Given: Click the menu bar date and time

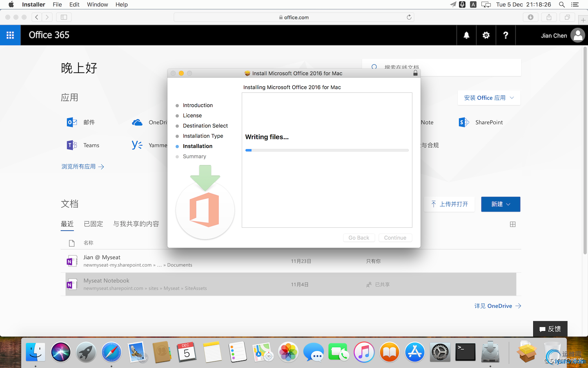Looking at the screenshot, I should coord(523,4).
